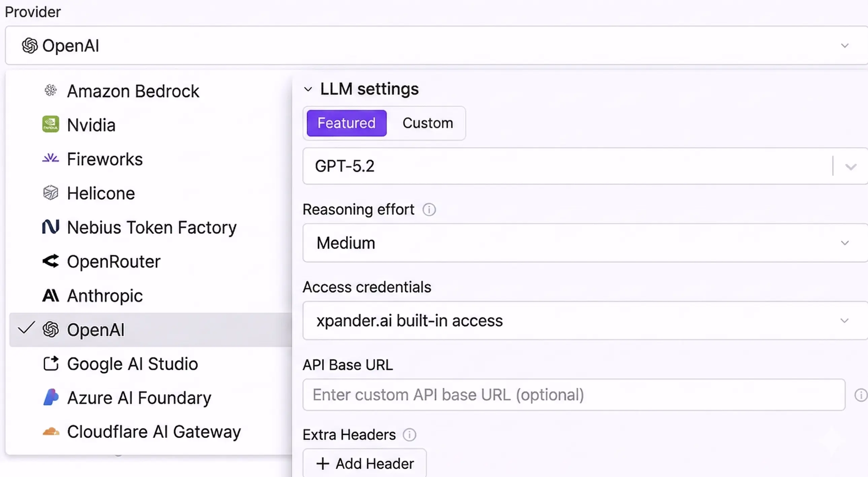Show the Reasoning effort info tooltip icon
Screen dimensions: 868x477
pos(429,209)
